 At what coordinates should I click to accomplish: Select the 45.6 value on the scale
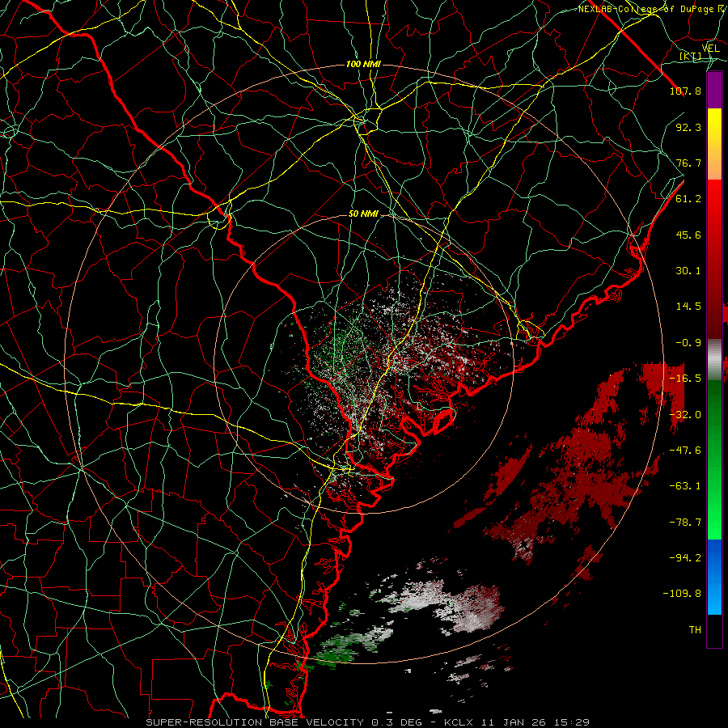pyautogui.click(x=688, y=235)
